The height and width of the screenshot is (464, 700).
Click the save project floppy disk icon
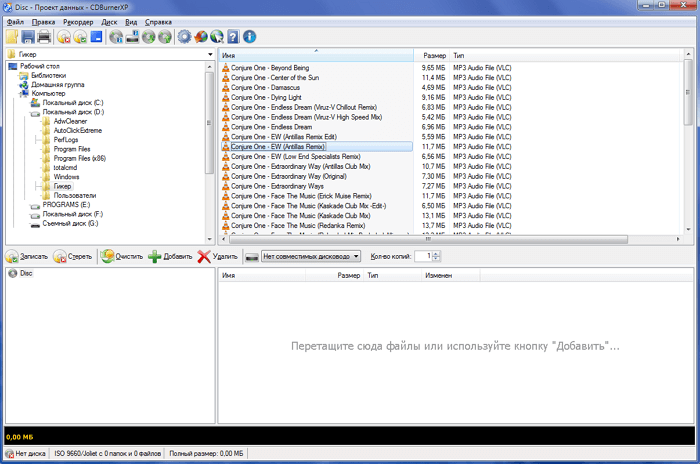tap(28, 37)
